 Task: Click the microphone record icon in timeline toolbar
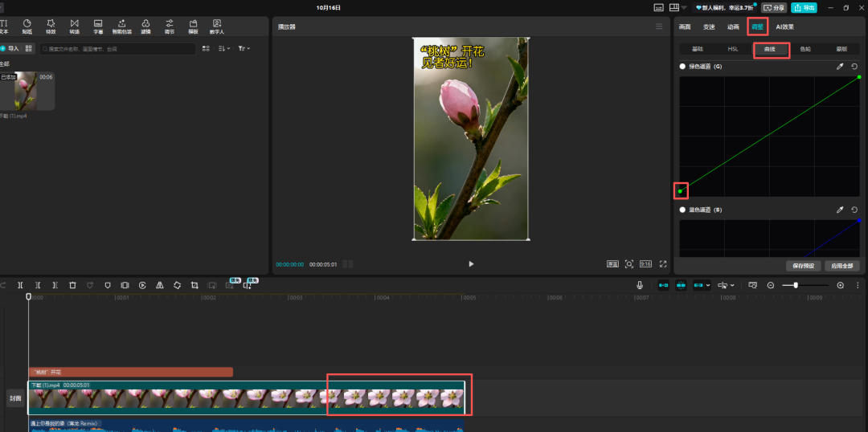click(x=640, y=285)
